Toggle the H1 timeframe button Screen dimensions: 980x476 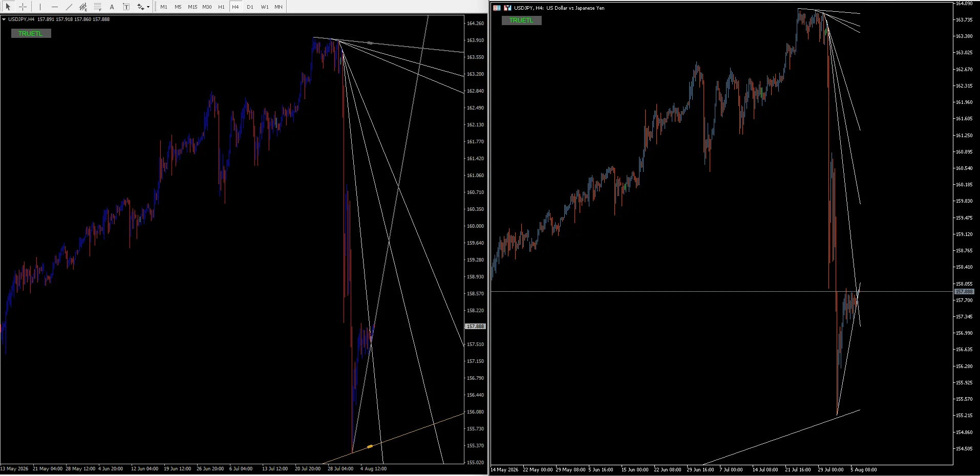[x=221, y=7]
